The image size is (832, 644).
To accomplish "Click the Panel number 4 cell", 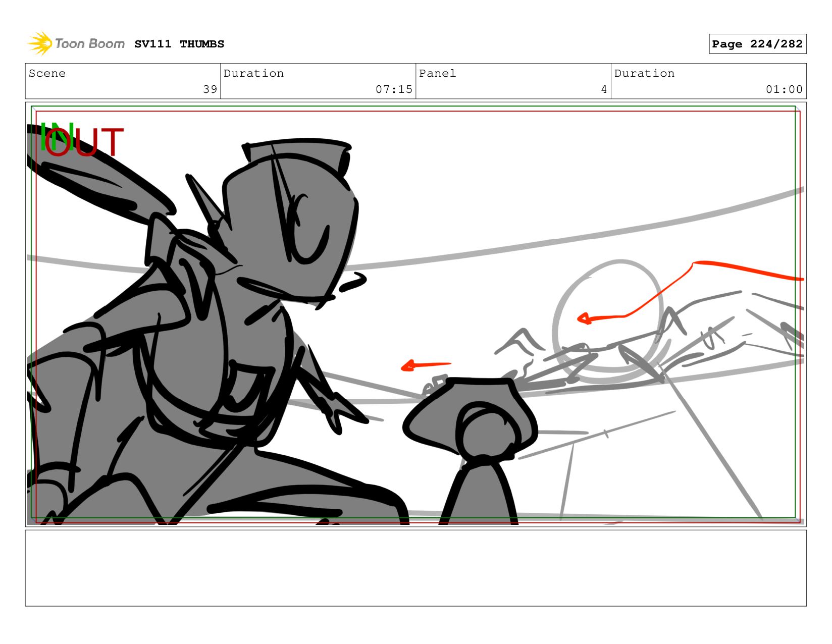I will tap(513, 81).
